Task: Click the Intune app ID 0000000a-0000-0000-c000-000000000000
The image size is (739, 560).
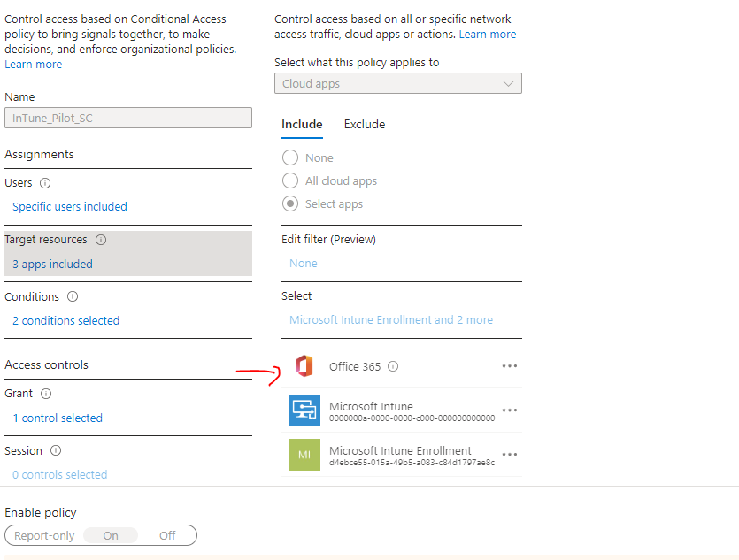Action: click(x=412, y=418)
